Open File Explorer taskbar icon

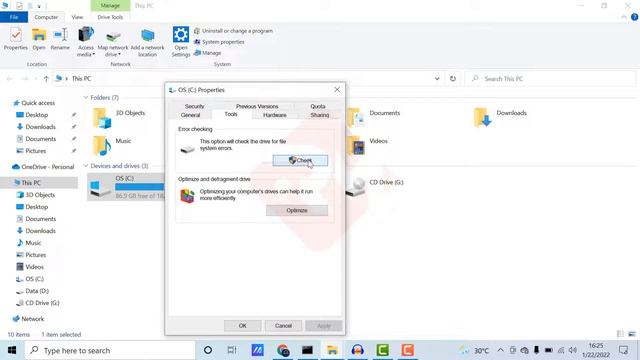332,350
